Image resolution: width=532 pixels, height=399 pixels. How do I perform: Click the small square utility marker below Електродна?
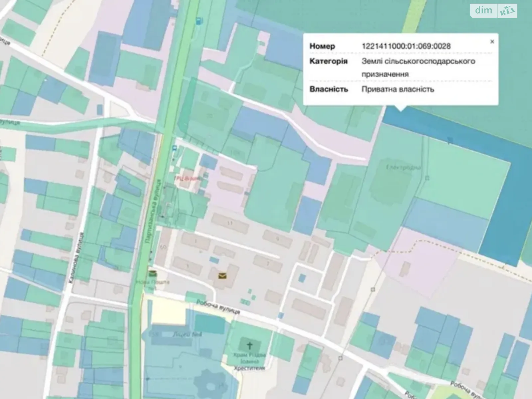coord(427,178)
